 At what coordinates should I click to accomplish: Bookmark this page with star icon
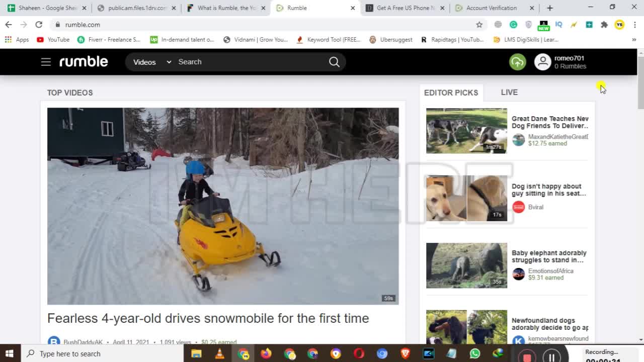click(x=479, y=25)
